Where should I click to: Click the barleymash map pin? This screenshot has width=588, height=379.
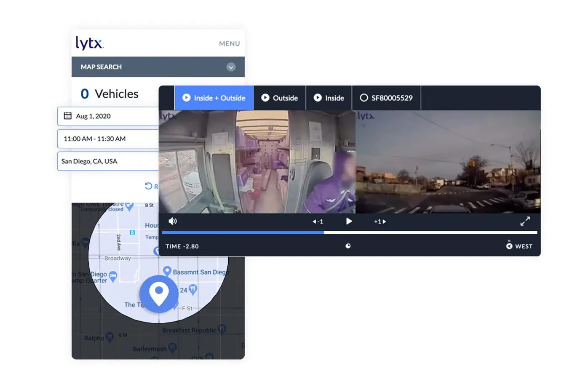173,348
